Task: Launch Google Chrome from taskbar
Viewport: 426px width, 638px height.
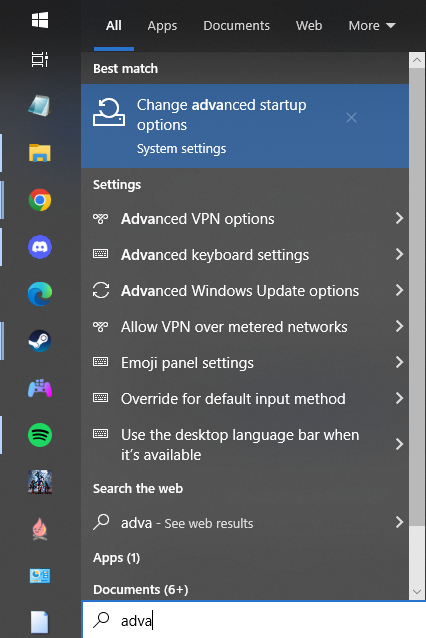Action: point(40,200)
